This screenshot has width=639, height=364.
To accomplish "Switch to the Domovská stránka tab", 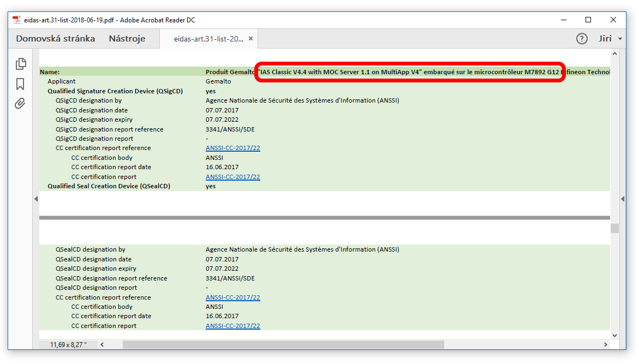I will point(56,39).
